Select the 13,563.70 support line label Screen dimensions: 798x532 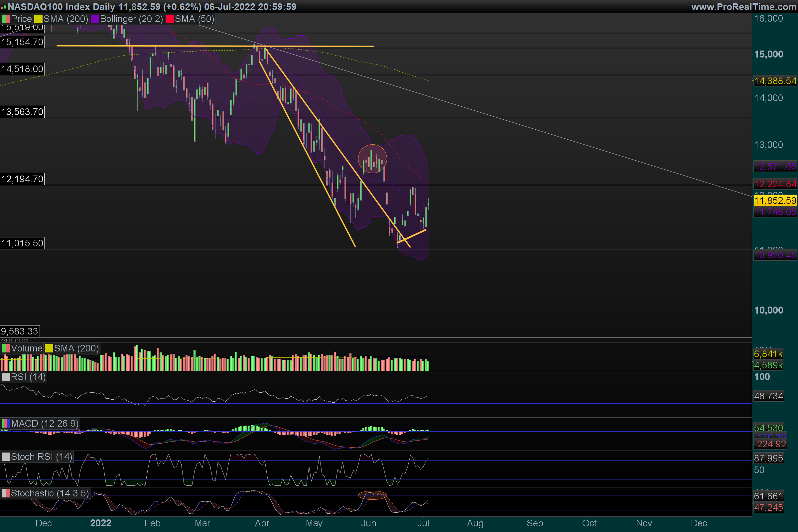[22, 112]
